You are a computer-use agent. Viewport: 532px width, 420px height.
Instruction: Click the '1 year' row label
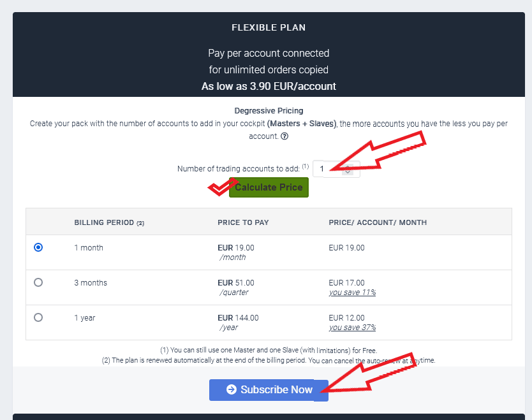tap(85, 318)
